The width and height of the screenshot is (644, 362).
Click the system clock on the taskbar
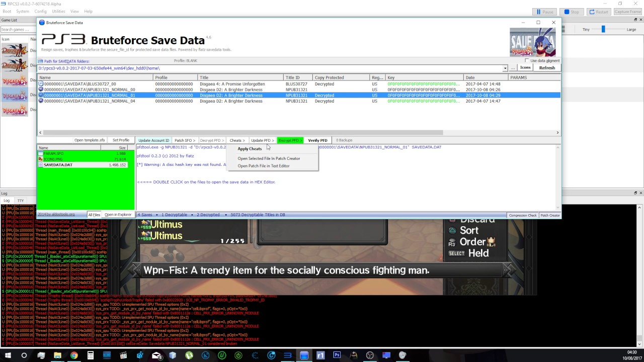(631, 355)
